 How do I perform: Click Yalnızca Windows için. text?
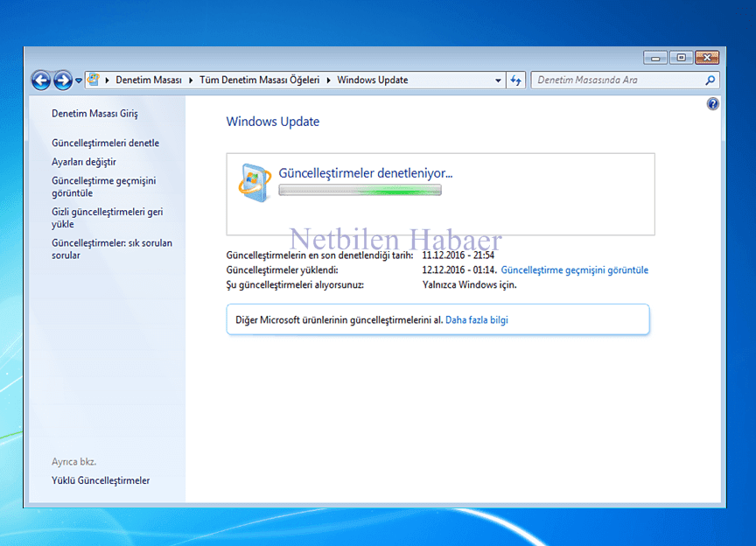click(x=469, y=284)
